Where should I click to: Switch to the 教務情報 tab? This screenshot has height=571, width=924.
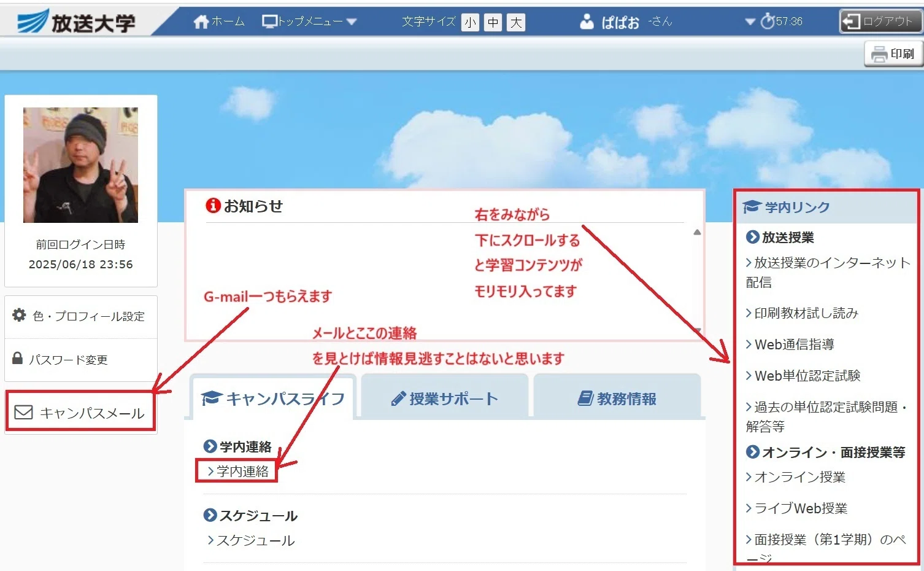617,398
